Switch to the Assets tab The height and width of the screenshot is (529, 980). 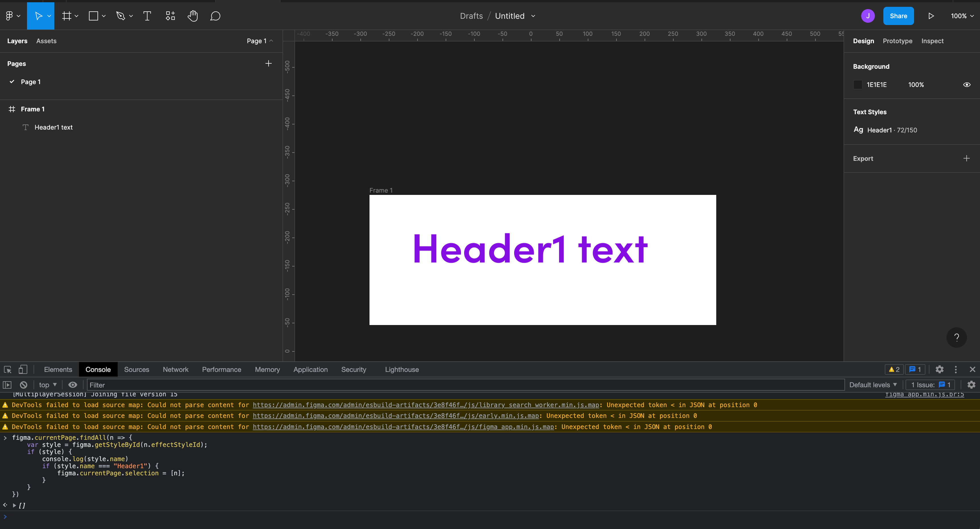[x=46, y=41]
